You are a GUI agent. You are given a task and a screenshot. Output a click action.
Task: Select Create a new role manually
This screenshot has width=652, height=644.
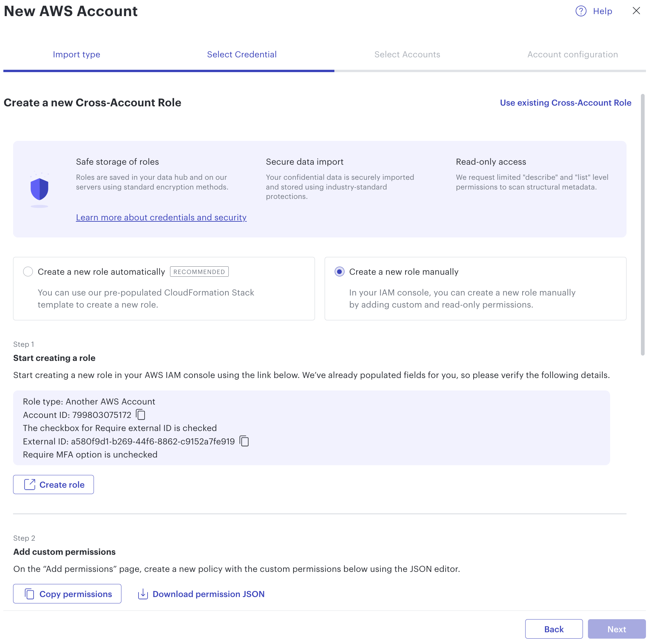pos(339,271)
